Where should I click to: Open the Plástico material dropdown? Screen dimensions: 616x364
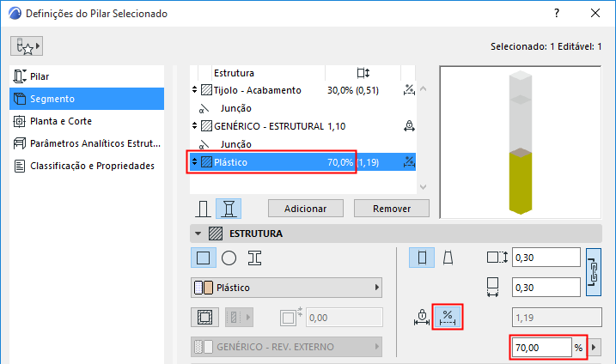pos(286,288)
